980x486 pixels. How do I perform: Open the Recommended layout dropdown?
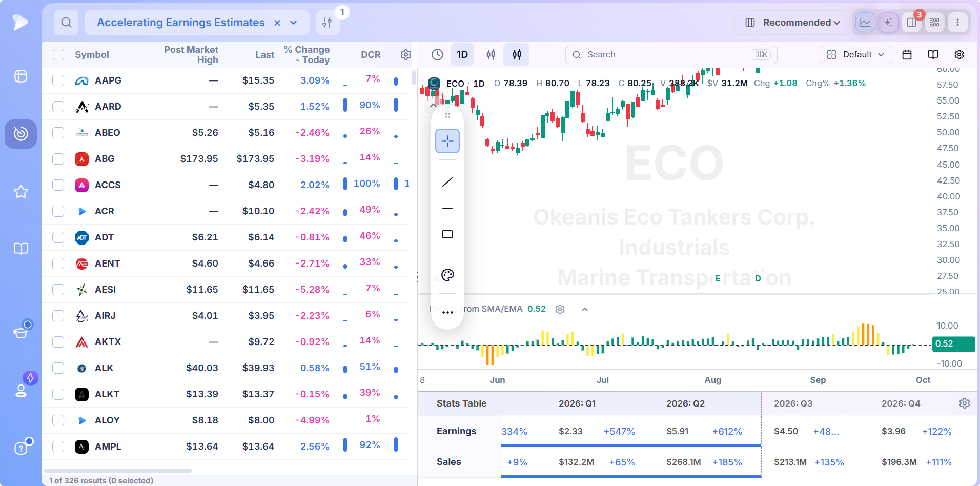792,23
